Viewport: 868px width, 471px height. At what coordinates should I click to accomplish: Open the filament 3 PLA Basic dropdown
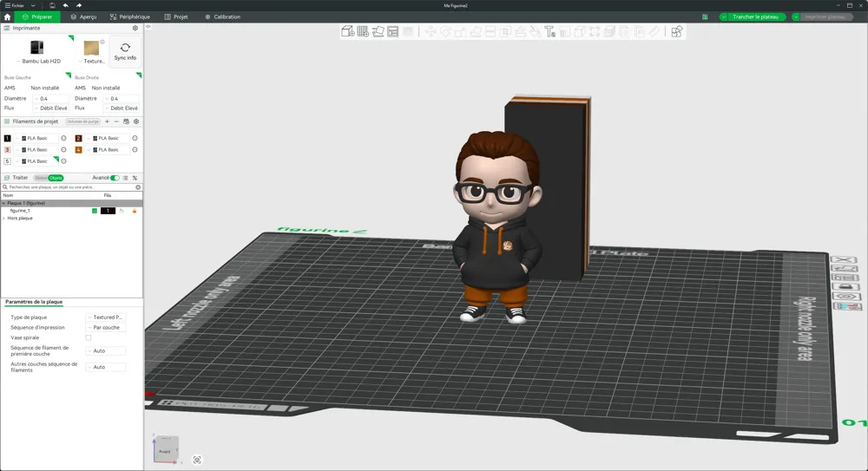36,149
